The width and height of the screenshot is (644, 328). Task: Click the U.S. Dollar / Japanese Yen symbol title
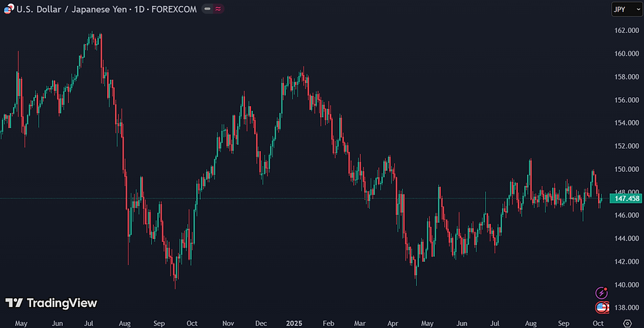pos(72,9)
